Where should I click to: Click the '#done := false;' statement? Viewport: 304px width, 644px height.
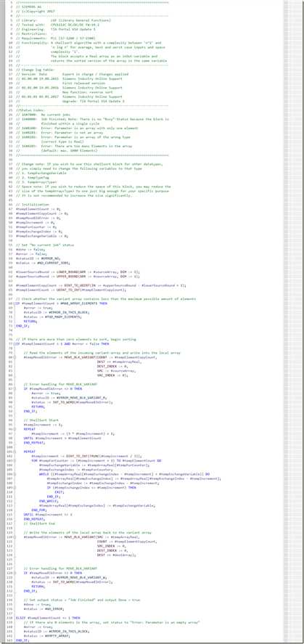coord(30,249)
